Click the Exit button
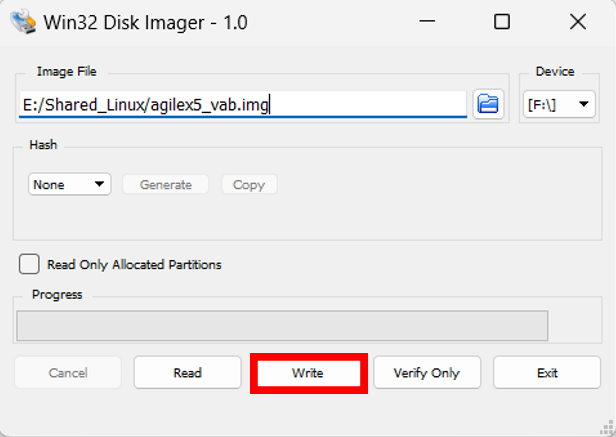 pos(547,373)
